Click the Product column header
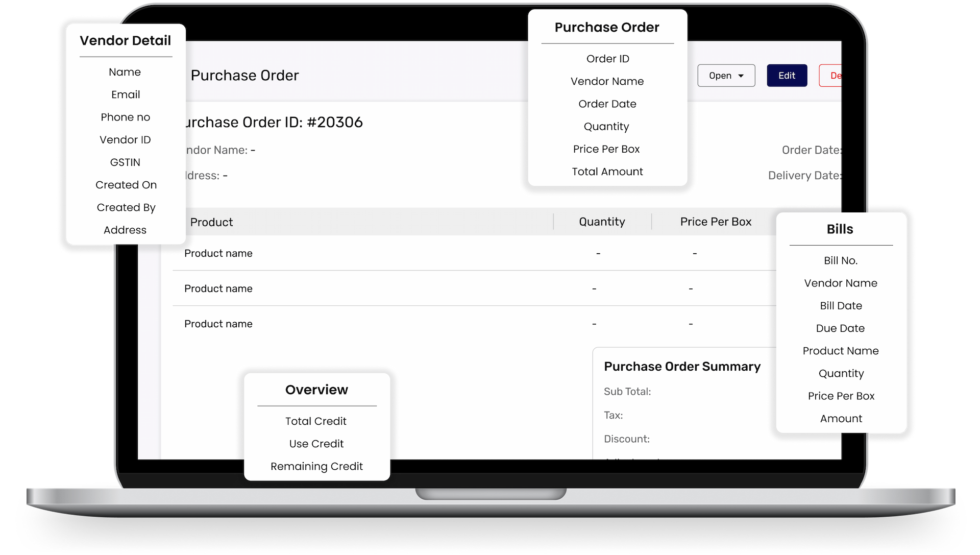Screen dimensions: 980x555 click(211, 222)
